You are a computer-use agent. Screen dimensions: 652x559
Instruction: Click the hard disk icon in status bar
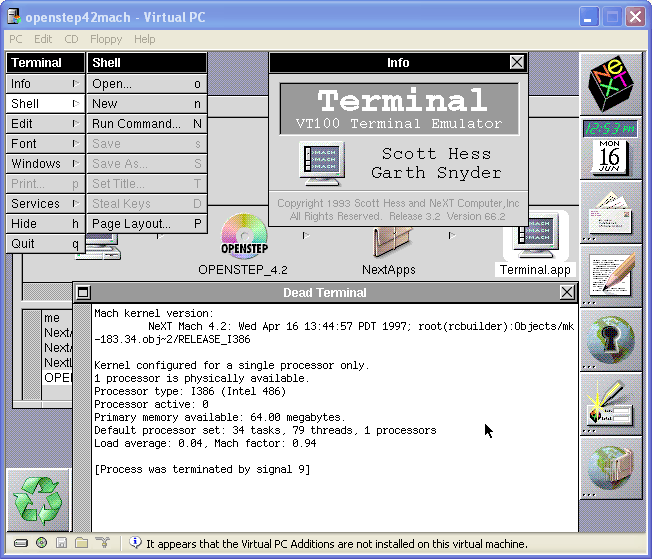[x=21, y=543]
